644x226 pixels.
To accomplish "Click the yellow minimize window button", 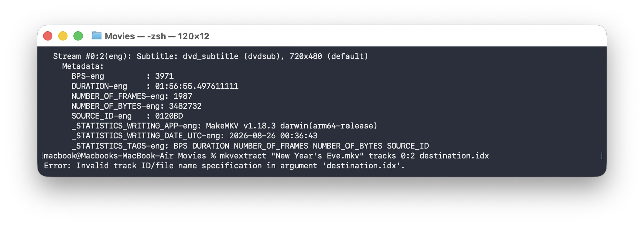I will tap(63, 36).
